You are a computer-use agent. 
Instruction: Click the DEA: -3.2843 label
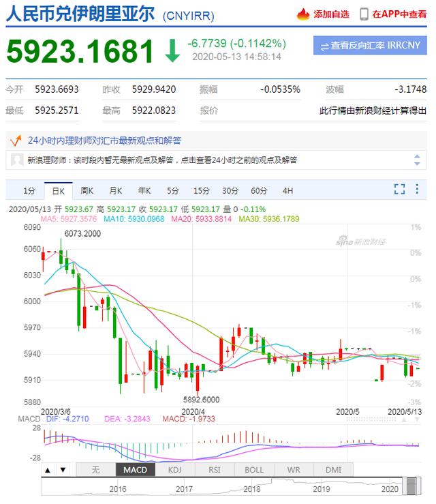(127, 419)
